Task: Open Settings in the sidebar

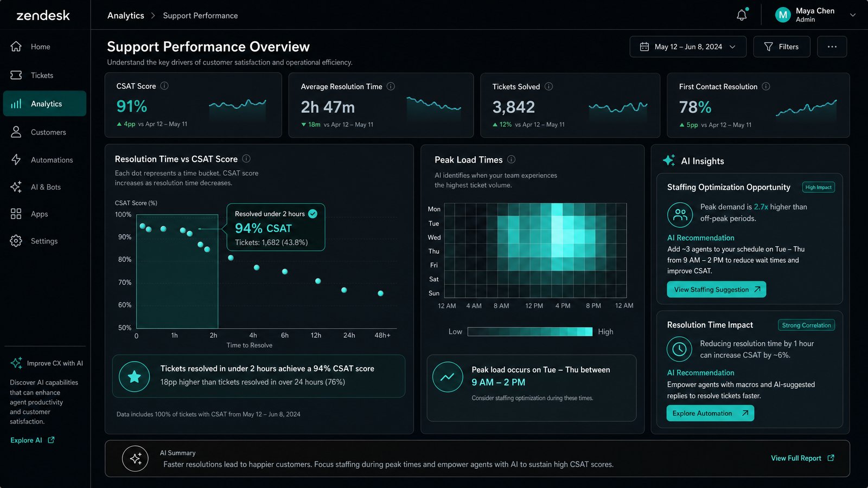Action: point(44,241)
